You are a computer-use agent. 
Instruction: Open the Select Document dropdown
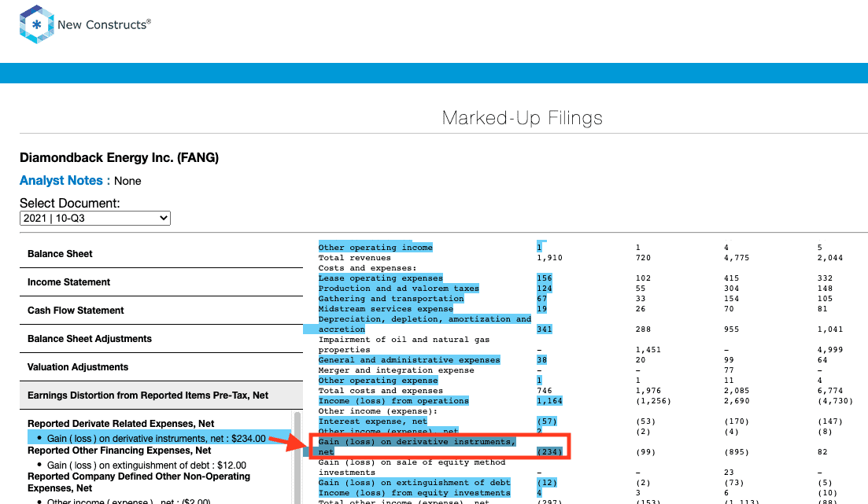(x=95, y=218)
